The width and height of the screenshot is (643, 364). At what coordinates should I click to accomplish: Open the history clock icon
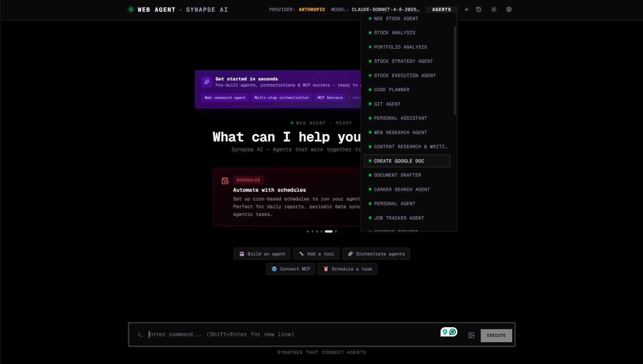479,9
